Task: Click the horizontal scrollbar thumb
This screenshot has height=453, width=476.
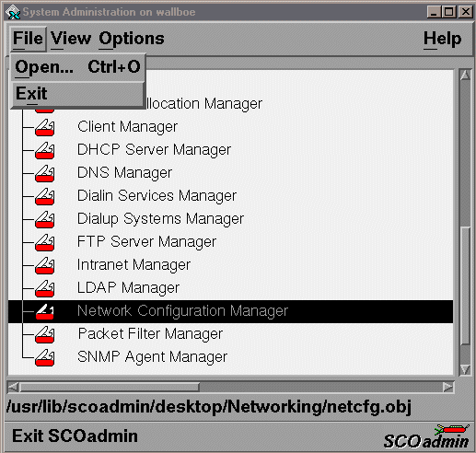Action: click(110, 387)
